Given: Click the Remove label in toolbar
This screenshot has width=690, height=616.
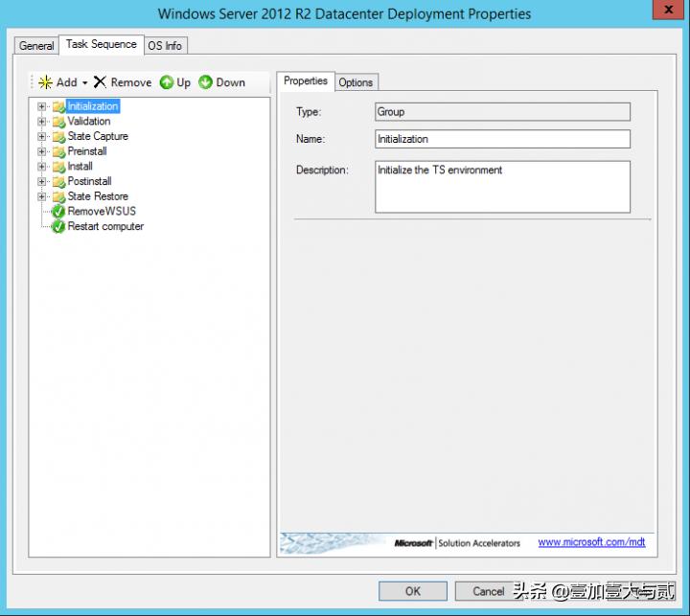Looking at the screenshot, I should point(131,82).
